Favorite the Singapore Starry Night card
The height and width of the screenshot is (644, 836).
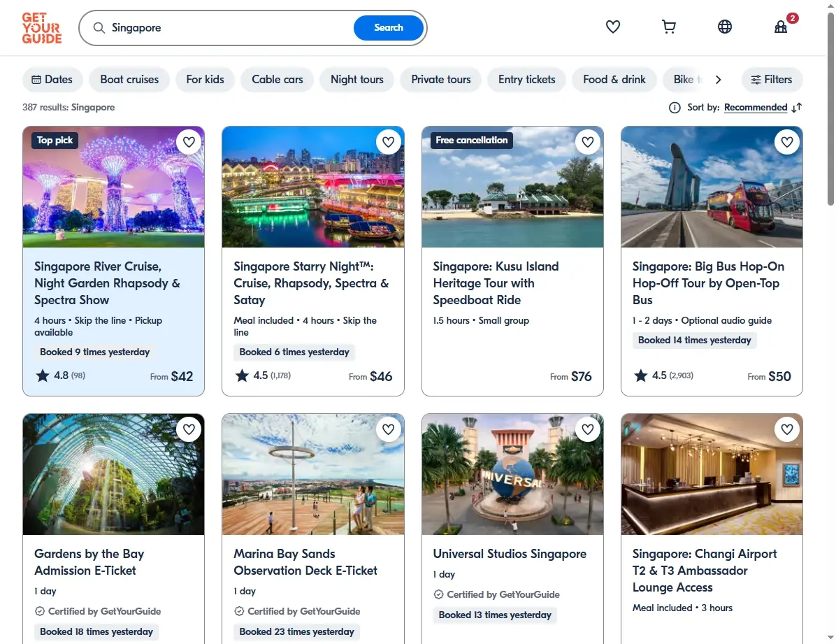click(388, 142)
